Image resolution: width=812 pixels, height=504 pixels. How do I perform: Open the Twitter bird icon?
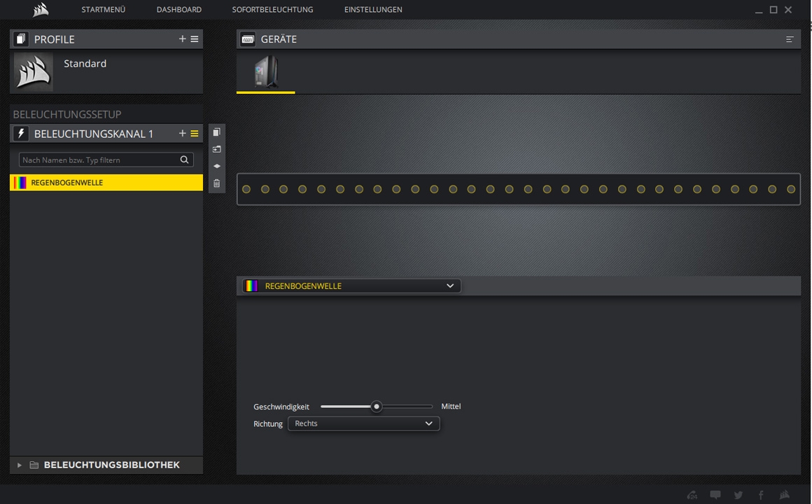click(x=738, y=495)
